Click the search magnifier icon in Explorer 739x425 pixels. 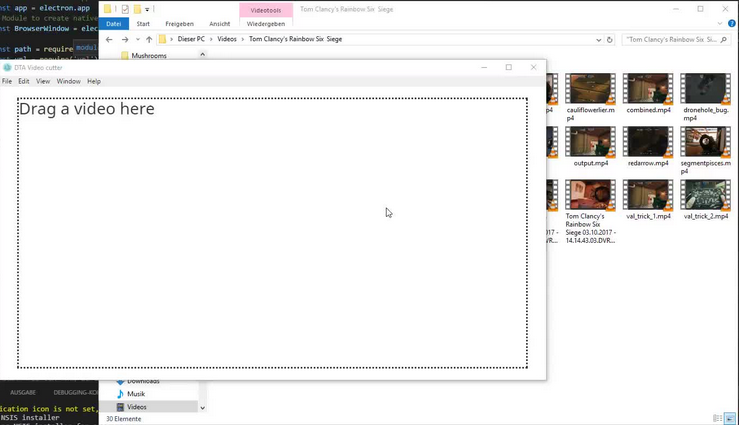click(x=724, y=40)
